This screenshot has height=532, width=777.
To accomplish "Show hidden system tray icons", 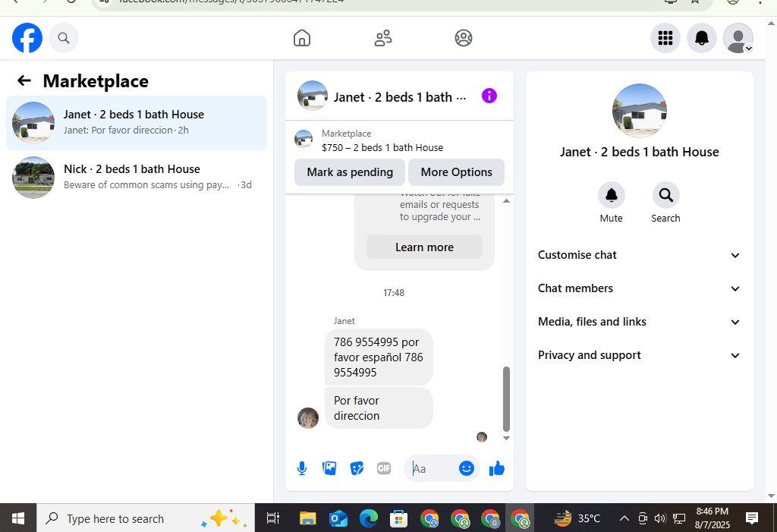I will (x=624, y=518).
